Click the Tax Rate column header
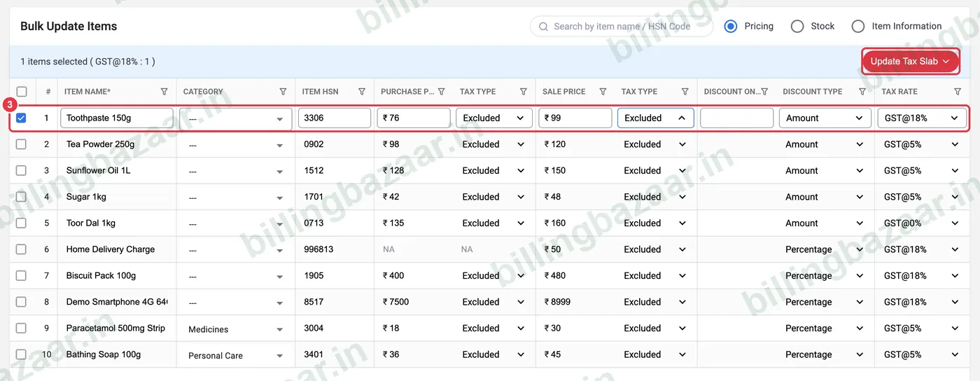This screenshot has width=980, height=381. pos(899,92)
